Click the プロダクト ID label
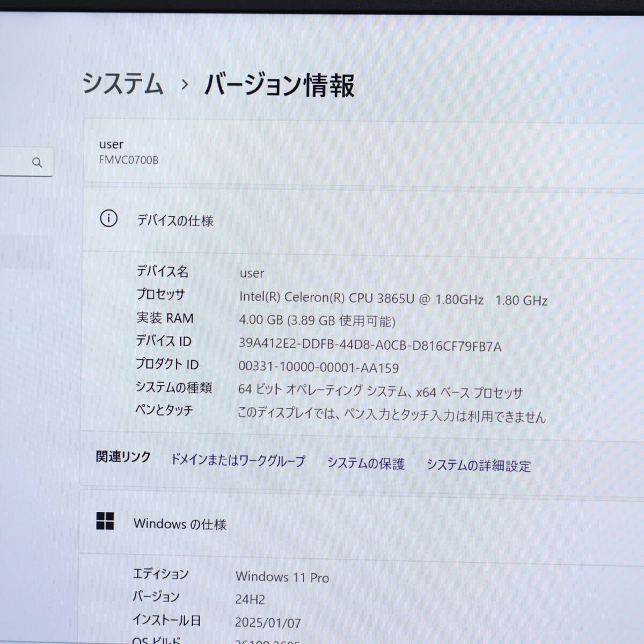Image resolution: width=644 pixels, height=644 pixels. (167, 364)
